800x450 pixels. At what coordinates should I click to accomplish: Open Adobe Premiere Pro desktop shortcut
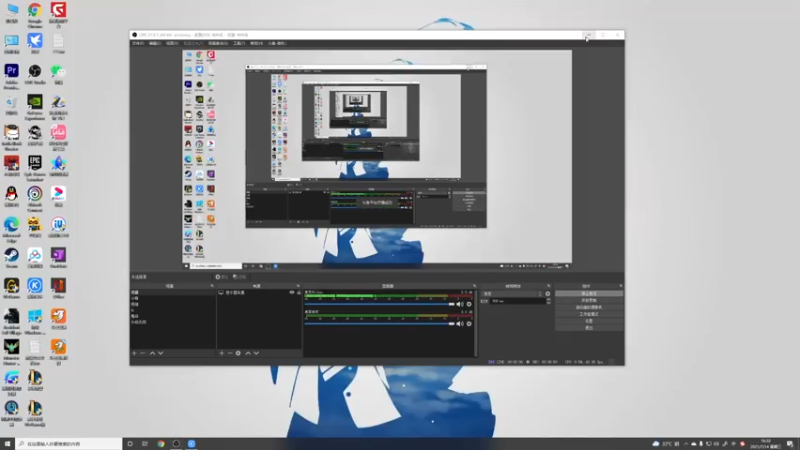(11, 76)
